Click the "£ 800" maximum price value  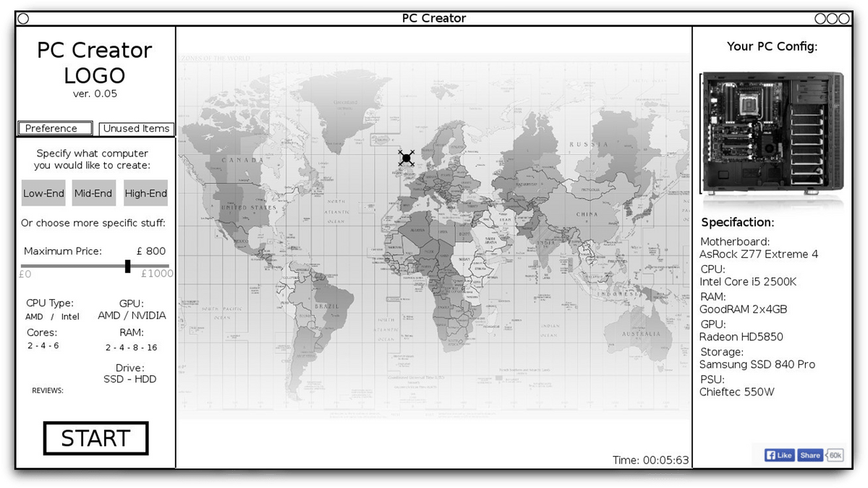[x=151, y=251]
